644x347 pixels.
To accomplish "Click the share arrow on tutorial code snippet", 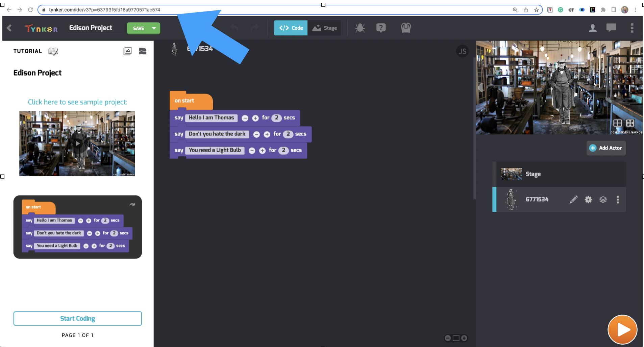I will [132, 205].
